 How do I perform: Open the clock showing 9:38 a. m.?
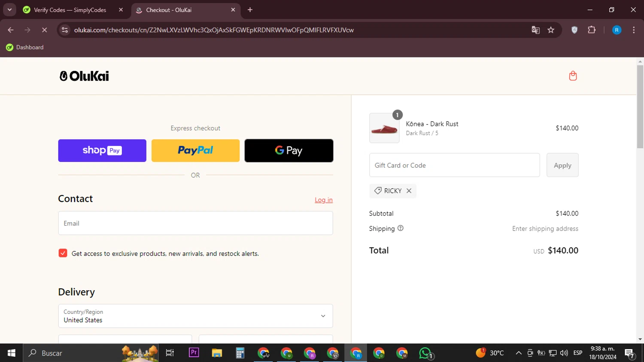[x=603, y=353]
